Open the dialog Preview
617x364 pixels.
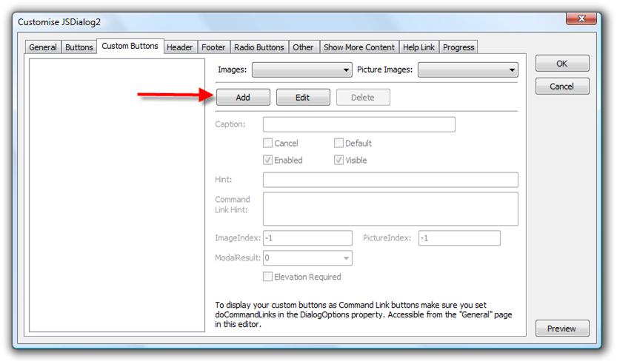click(x=562, y=329)
